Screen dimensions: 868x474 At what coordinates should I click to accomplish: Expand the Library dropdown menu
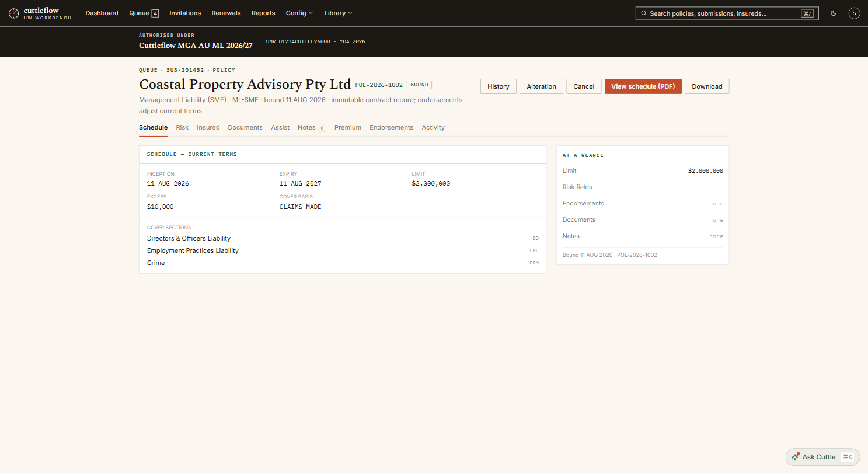[x=337, y=13]
